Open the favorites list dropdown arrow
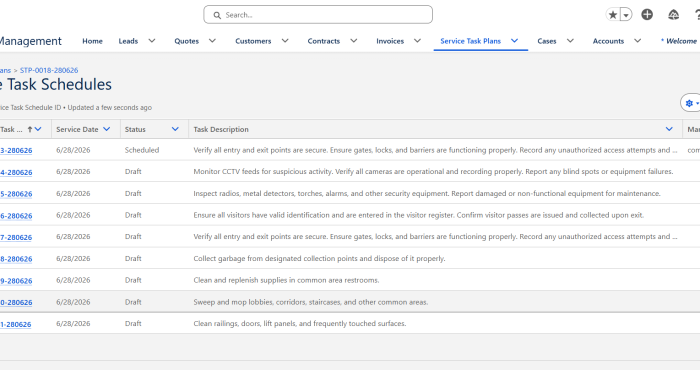 pyautogui.click(x=626, y=15)
